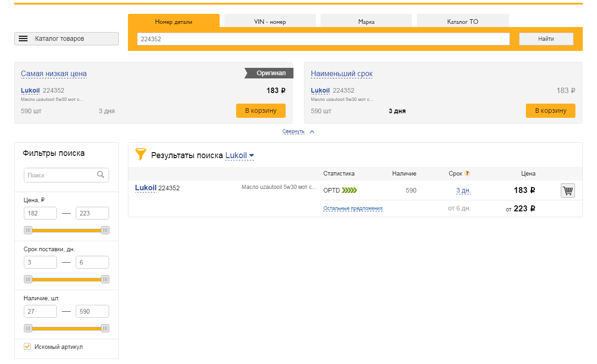Switch to the Марка tab
The image size is (597, 364).
tap(366, 22)
